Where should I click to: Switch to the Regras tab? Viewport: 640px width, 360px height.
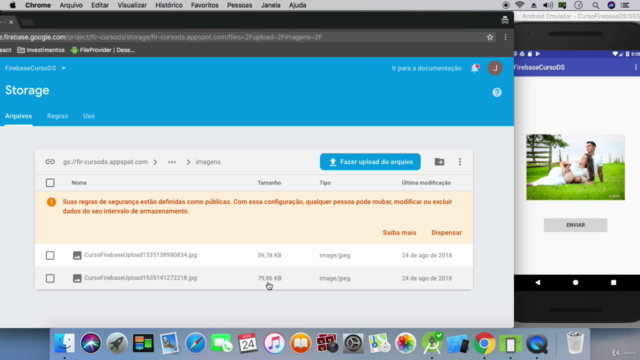click(x=57, y=116)
